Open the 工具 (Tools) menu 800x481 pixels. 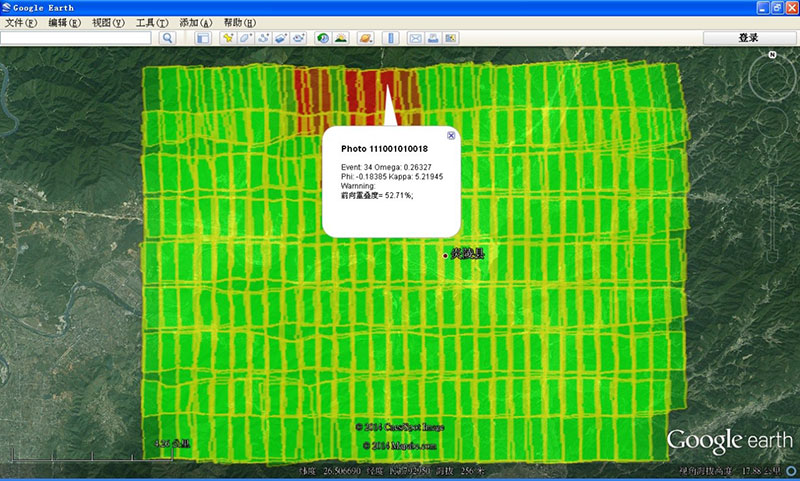pos(152,22)
